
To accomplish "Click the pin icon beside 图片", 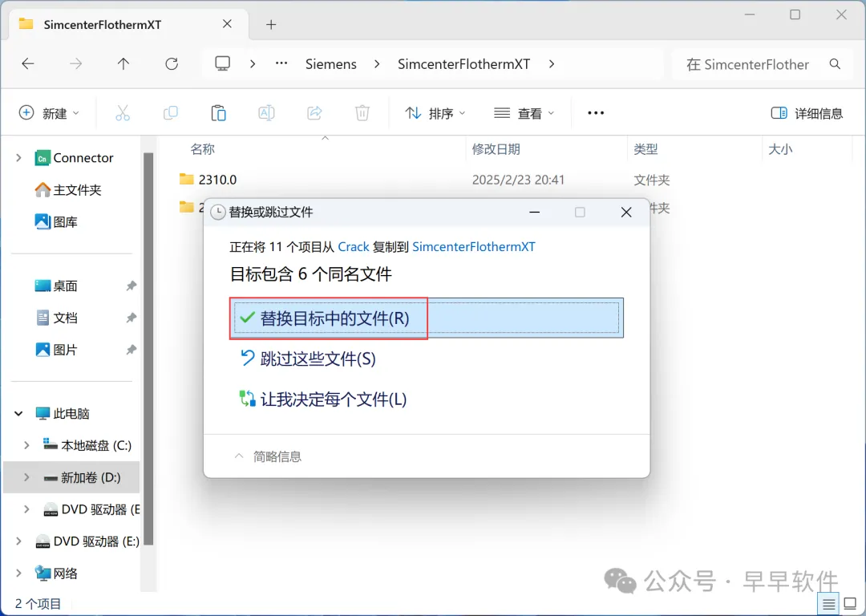I will pyautogui.click(x=131, y=351).
